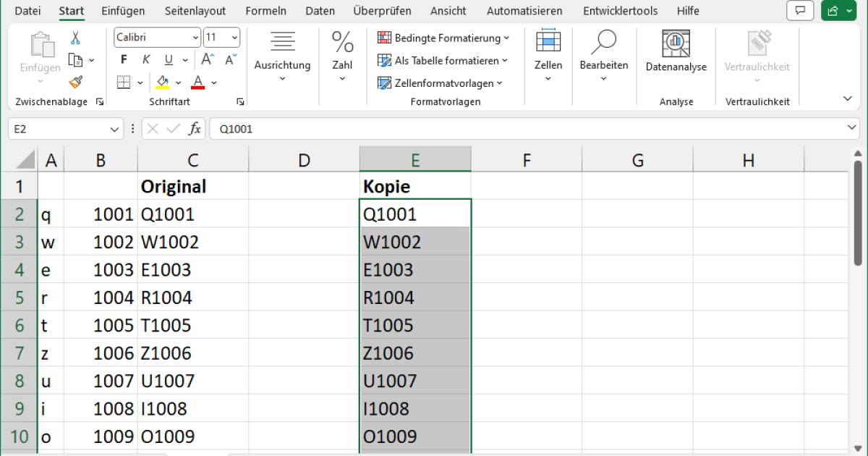Viewport: 868px width, 456px height.
Task: Apply the yellow fill color bucket
Action: (162, 82)
